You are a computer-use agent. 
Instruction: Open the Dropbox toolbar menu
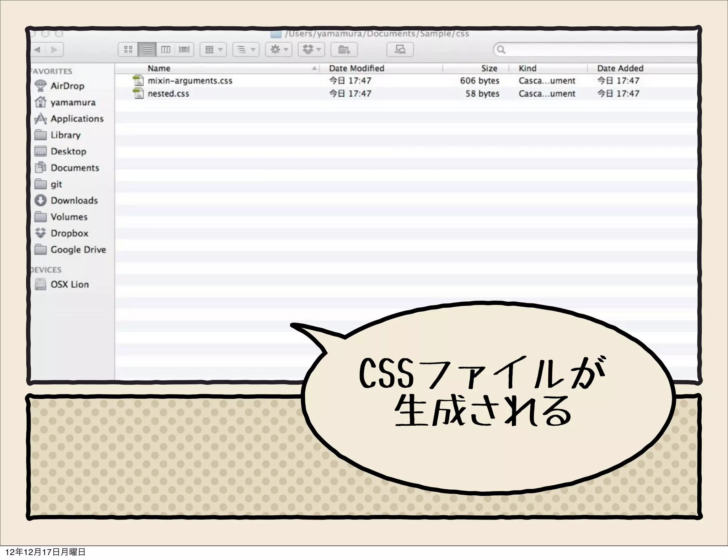click(x=311, y=49)
